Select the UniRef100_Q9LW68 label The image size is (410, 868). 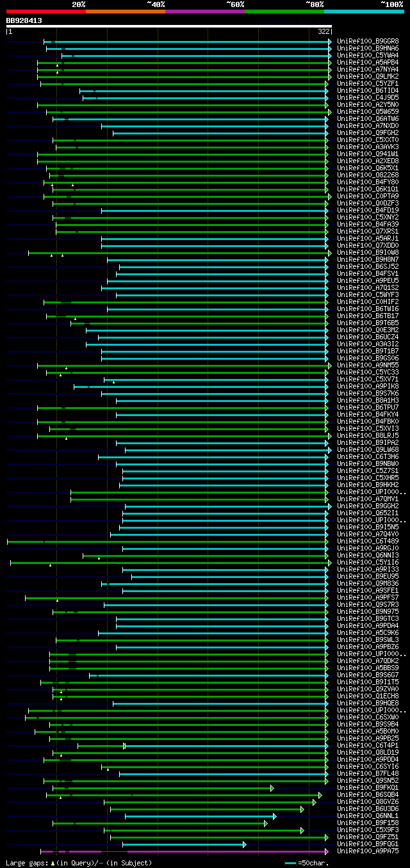(x=368, y=449)
